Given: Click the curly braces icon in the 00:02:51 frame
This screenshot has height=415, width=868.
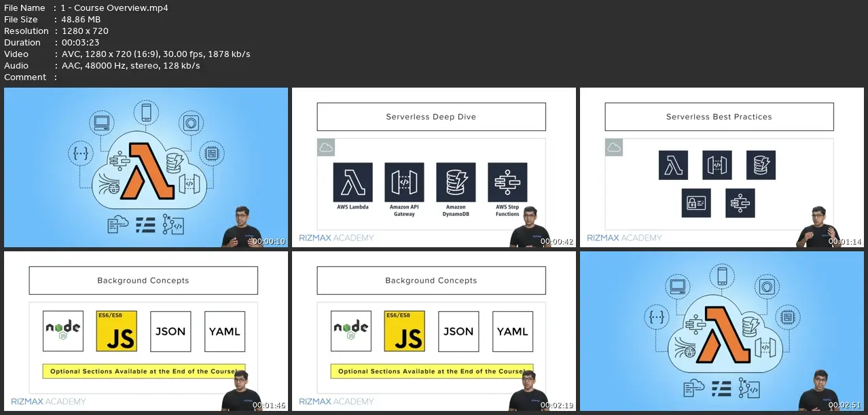Looking at the screenshot, I should click(657, 318).
